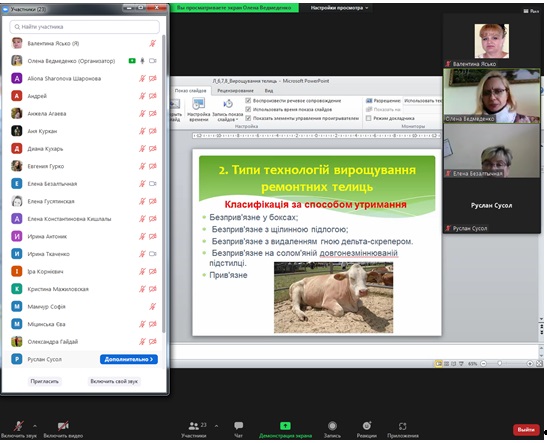Click the slide title about ремонтних телиць
The height and width of the screenshot is (443, 547).
[x=317, y=178]
